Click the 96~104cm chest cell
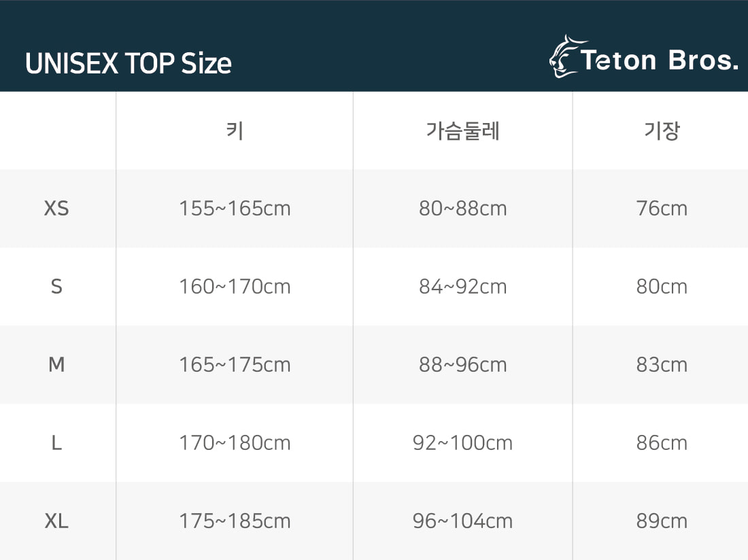This screenshot has width=748, height=560. pyautogui.click(x=462, y=521)
